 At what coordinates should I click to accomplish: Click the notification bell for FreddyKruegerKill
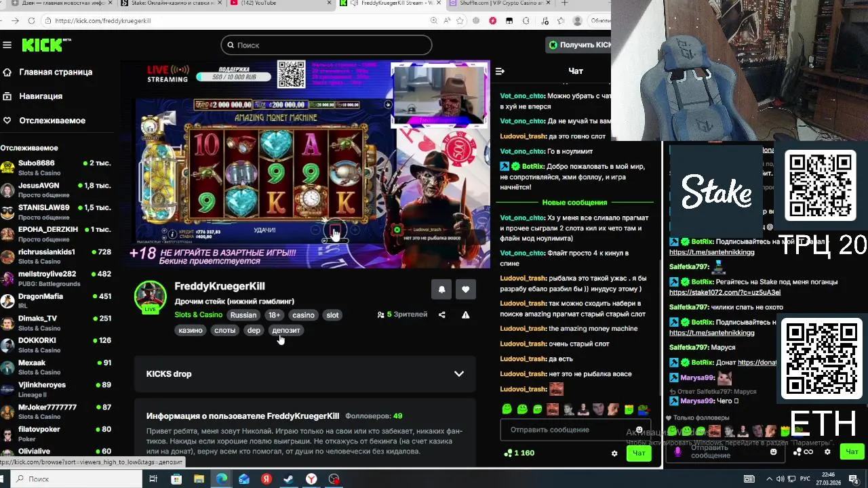(441, 289)
